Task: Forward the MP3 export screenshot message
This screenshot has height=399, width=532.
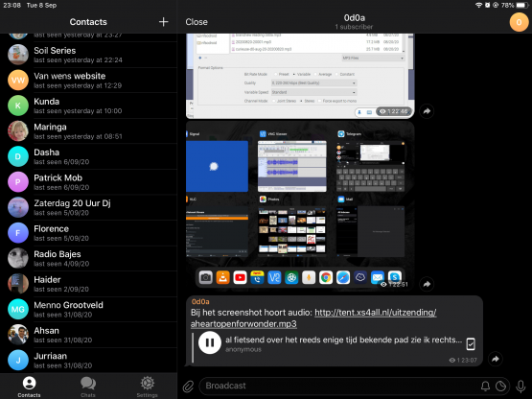Action: tap(427, 111)
